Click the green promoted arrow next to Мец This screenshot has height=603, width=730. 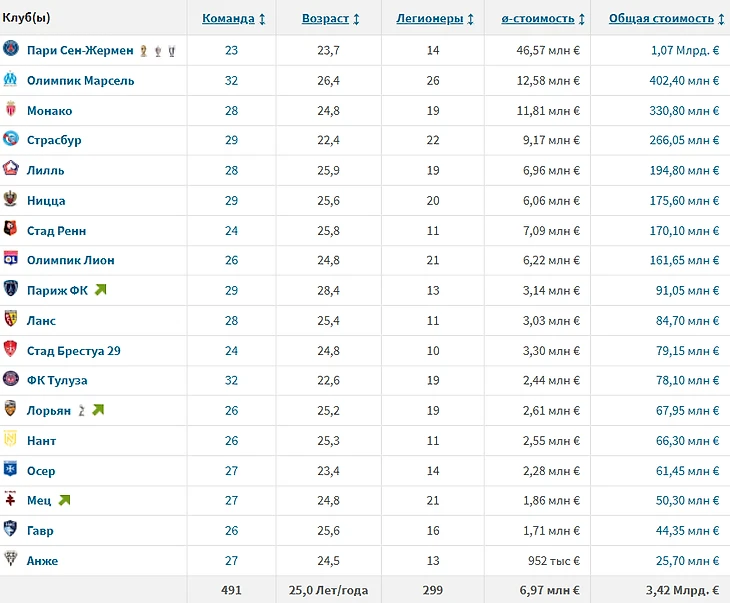pos(65,500)
